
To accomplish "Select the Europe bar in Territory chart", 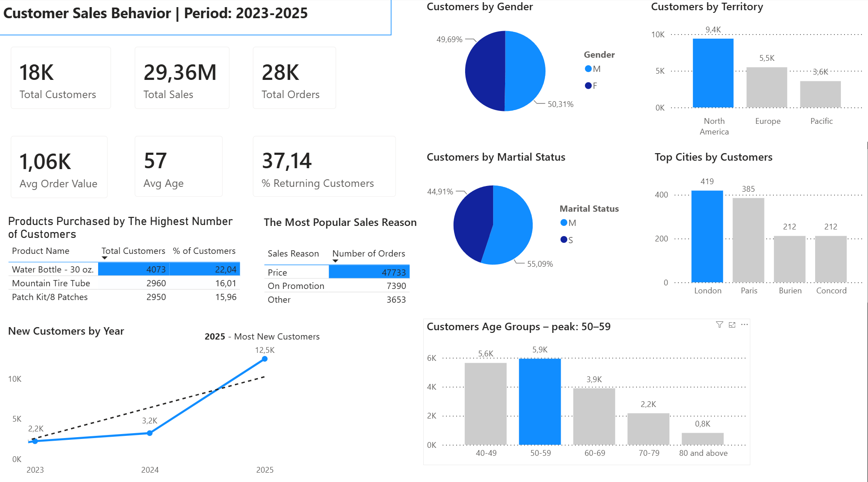I will [x=767, y=87].
